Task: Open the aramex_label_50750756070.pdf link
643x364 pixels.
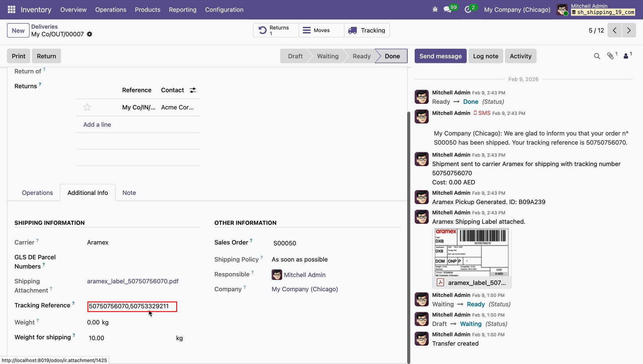Action: click(133, 281)
